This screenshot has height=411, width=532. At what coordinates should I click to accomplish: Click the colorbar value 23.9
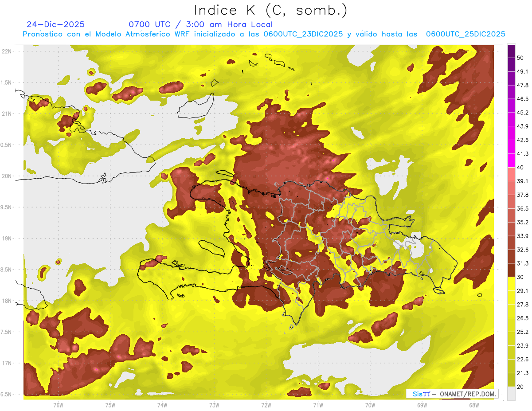coord(522,346)
